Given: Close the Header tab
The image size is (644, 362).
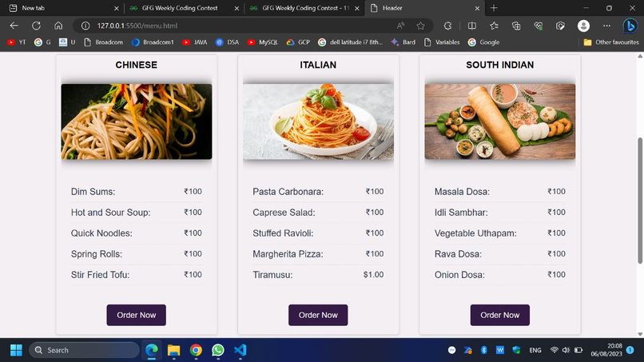Looking at the screenshot, I should pos(477,8).
